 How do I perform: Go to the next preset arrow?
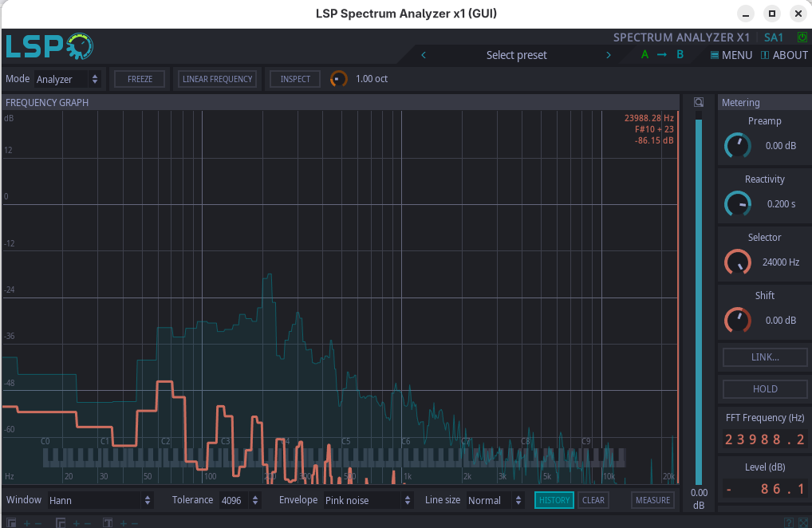pos(609,55)
